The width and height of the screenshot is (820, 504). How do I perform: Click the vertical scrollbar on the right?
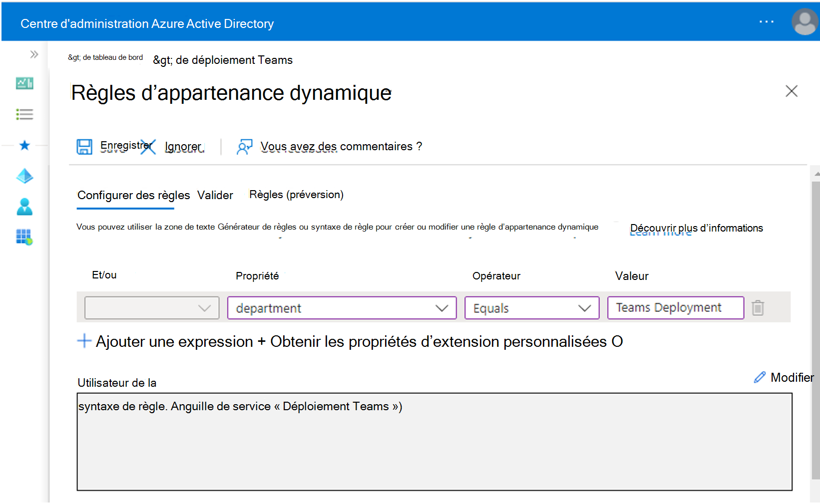816,329
